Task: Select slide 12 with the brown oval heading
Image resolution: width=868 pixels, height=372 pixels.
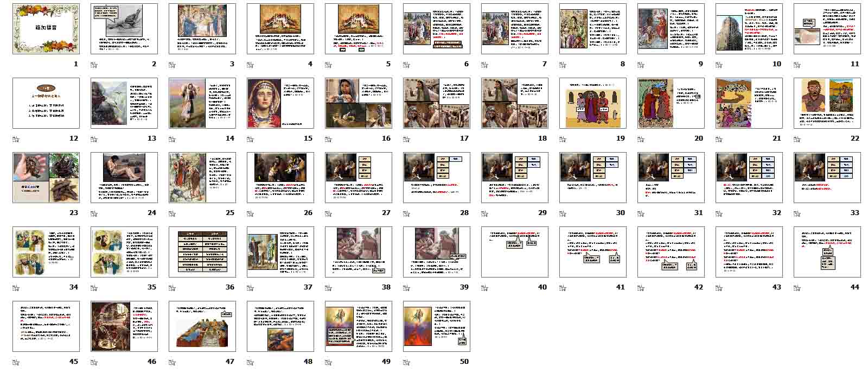Action: tap(46, 103)
